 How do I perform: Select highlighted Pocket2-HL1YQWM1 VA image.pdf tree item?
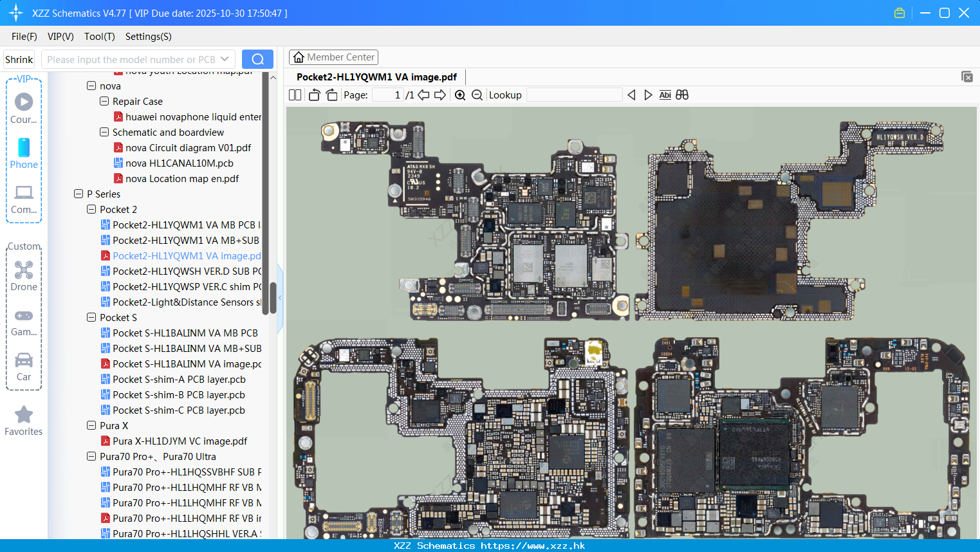(x=181, y=255)
